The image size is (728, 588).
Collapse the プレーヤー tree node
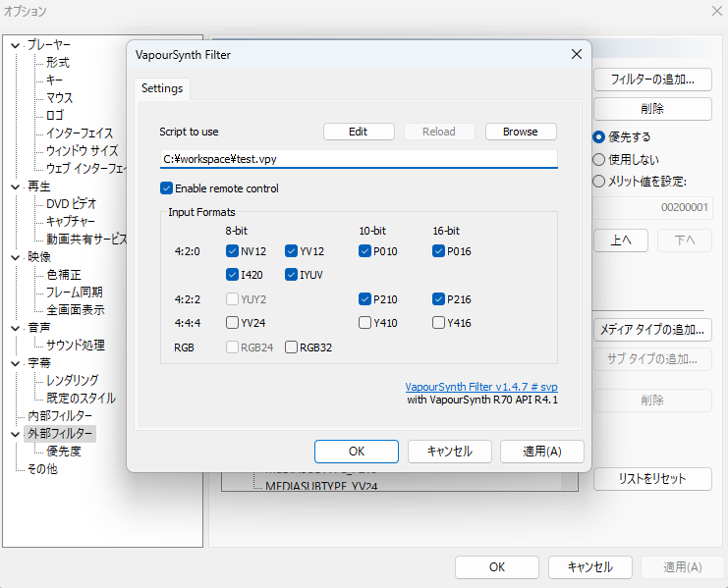pyautogui.click(x=15, y=45)
